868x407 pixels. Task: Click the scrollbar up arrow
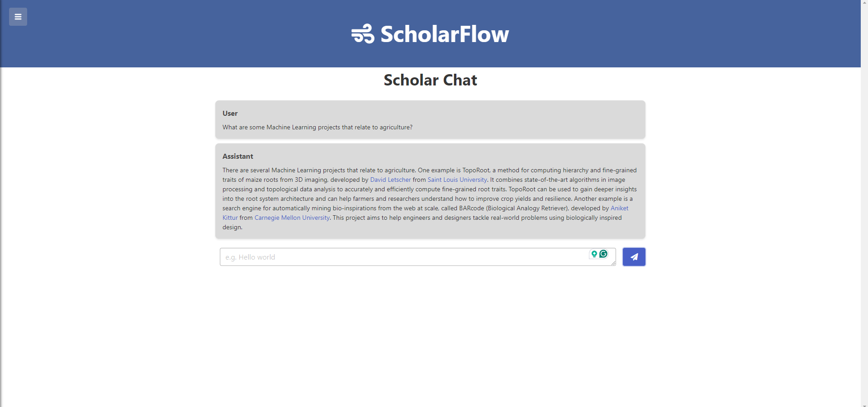pyautogui.click(x=864, y=3)
